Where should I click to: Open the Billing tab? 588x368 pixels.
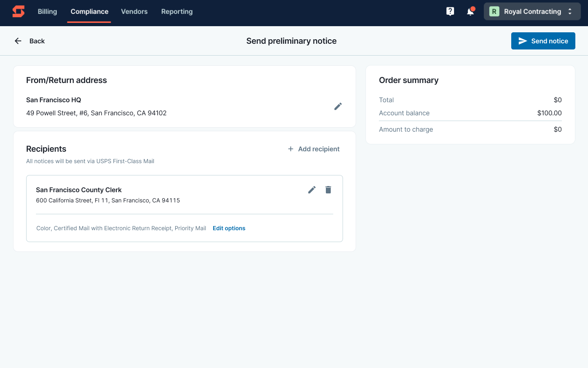47,11
